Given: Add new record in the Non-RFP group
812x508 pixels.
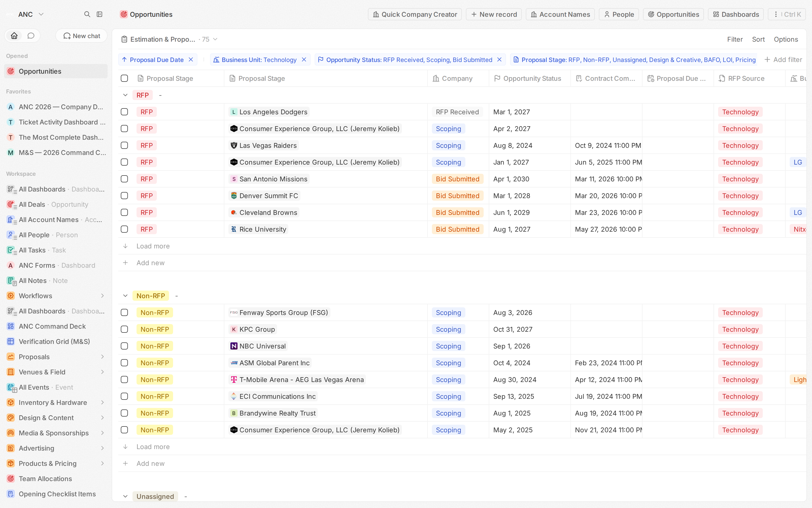Looking at the screenshot, I should 150,463.
